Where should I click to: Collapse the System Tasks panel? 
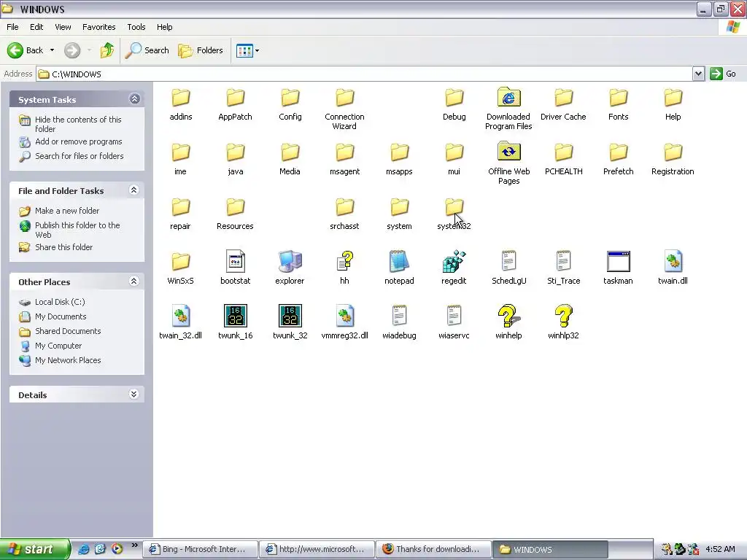click(x=134, y=98)
